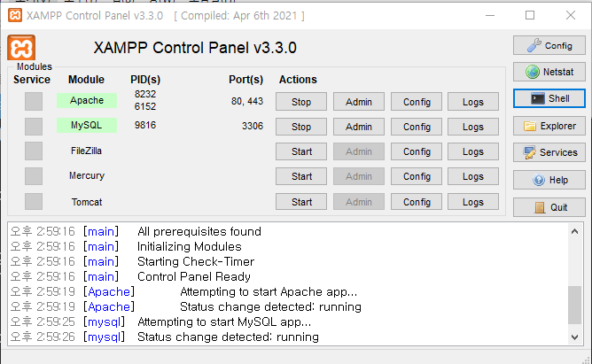Open Mercury Config menu
The image size is (592, 364).
pos(417,176)
